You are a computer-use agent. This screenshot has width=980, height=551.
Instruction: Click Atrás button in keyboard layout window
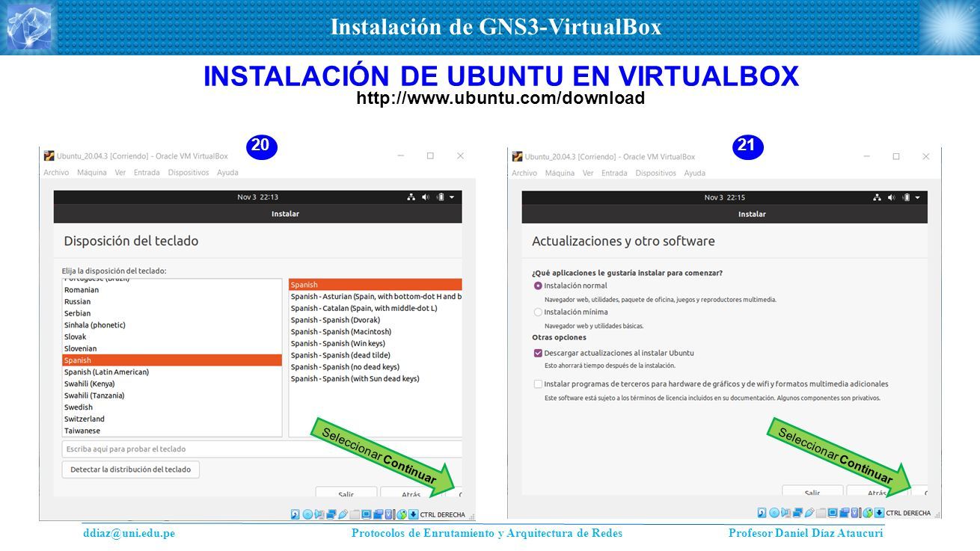(411, 493)
